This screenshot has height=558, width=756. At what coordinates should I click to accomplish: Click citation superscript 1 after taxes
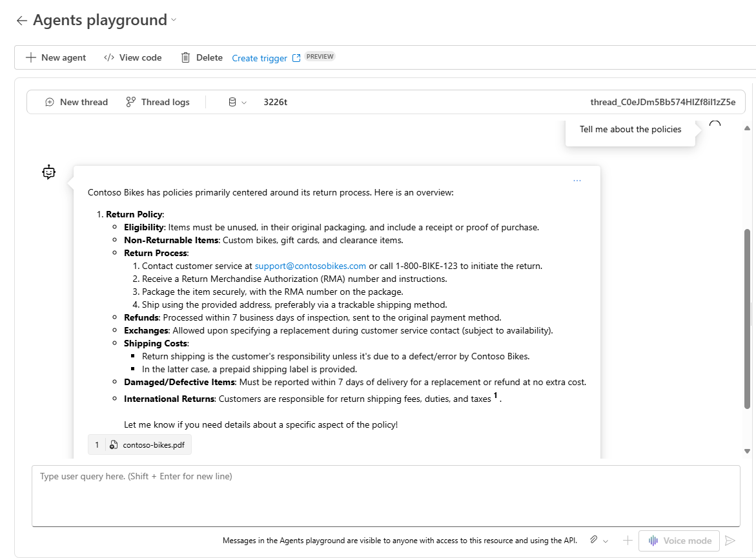pyautogui.click(x=495, y=395)
